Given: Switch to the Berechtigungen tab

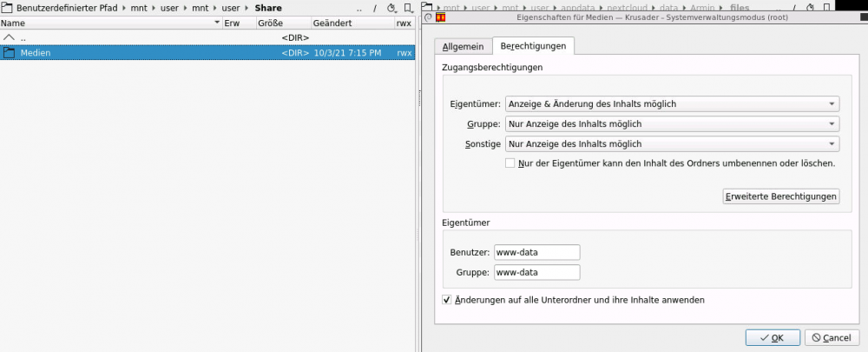Looking at the screenshot, I should pos(533,46).
